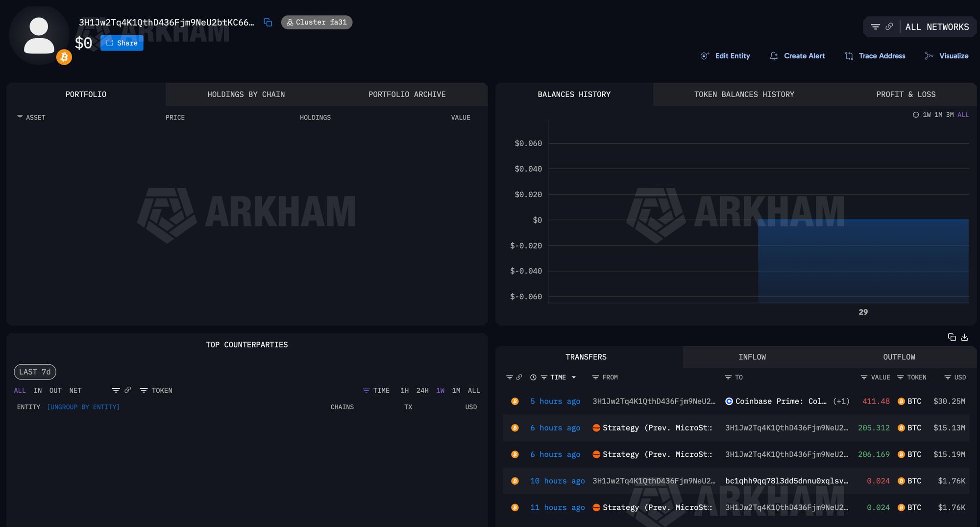Image resolution: width=980 pixels, height=527 pixels.
Task: Set balance chart range to 3M
Action: [x=950, y=115]
